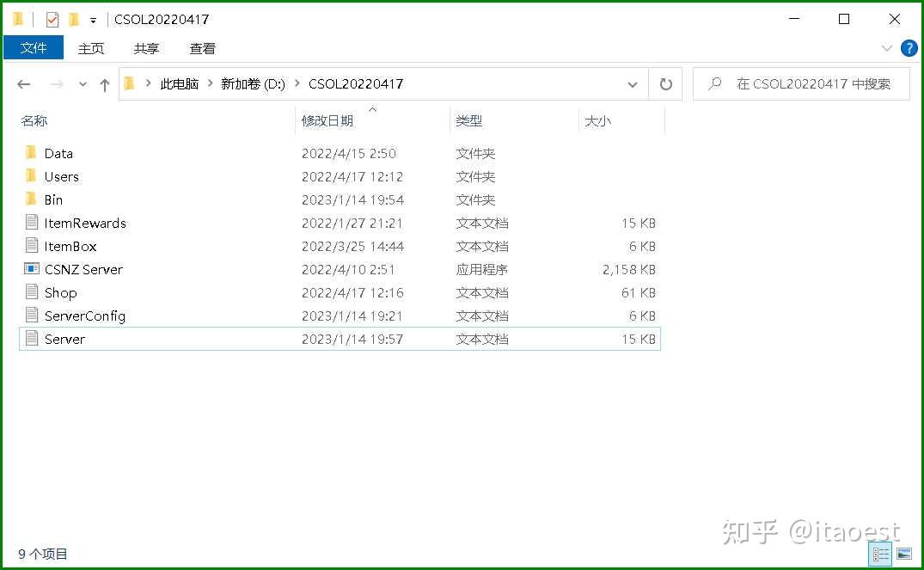The image size is (924, 570).
Task: Select the CSNZ Server file name
Action: [83, 269]
